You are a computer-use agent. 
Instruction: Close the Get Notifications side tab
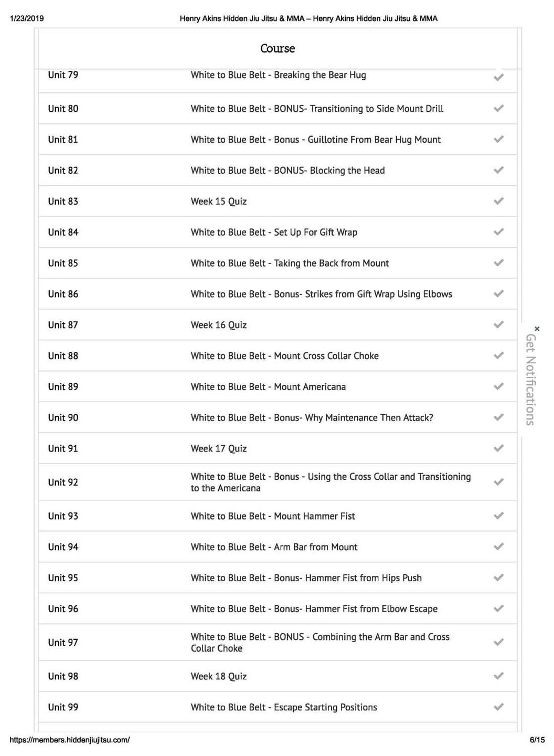click(537, 329)
